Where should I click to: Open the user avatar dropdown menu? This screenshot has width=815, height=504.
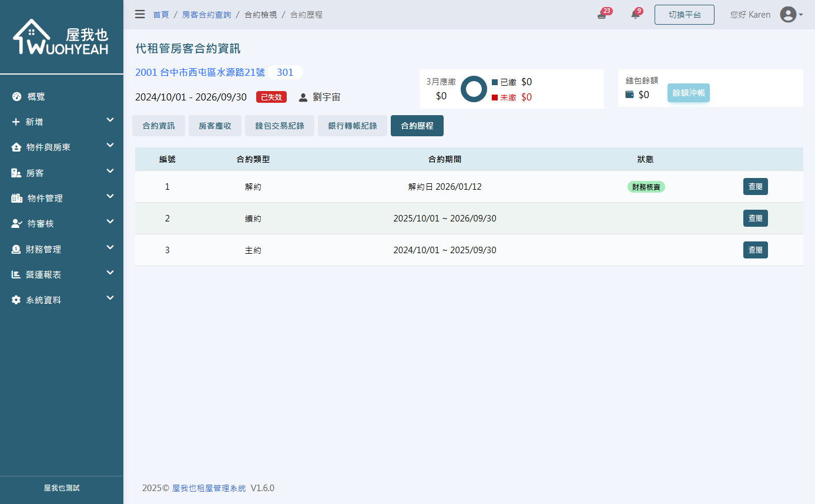789,14
